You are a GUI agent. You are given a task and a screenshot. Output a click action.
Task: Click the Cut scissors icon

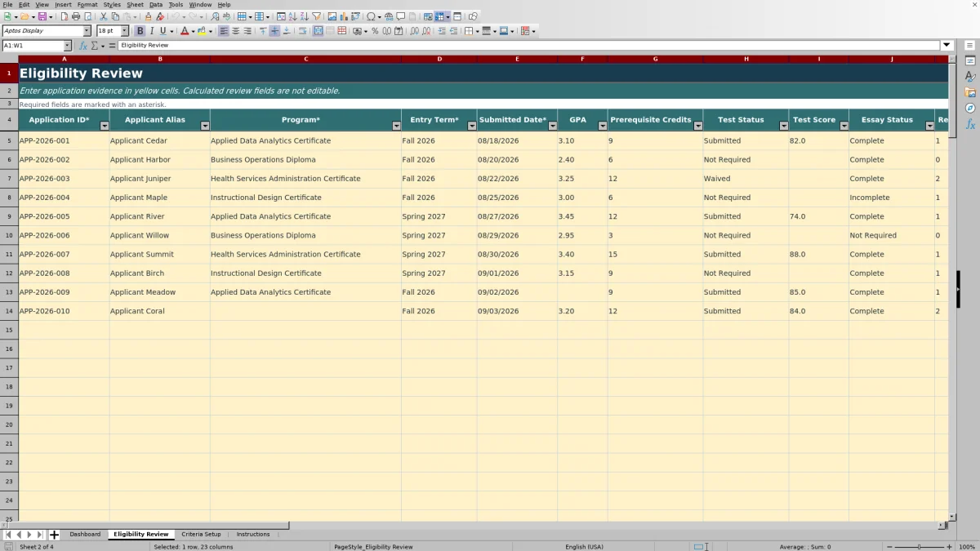coord(104,16)
